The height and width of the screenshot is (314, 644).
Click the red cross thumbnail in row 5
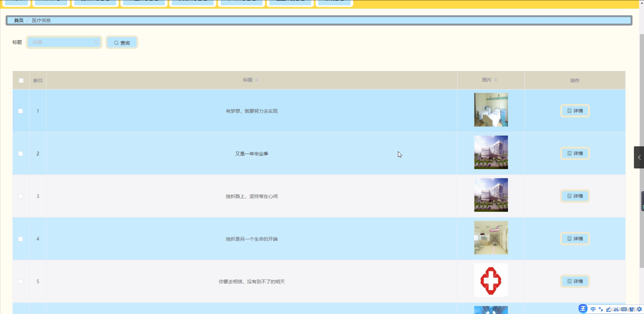coord(491,280)
